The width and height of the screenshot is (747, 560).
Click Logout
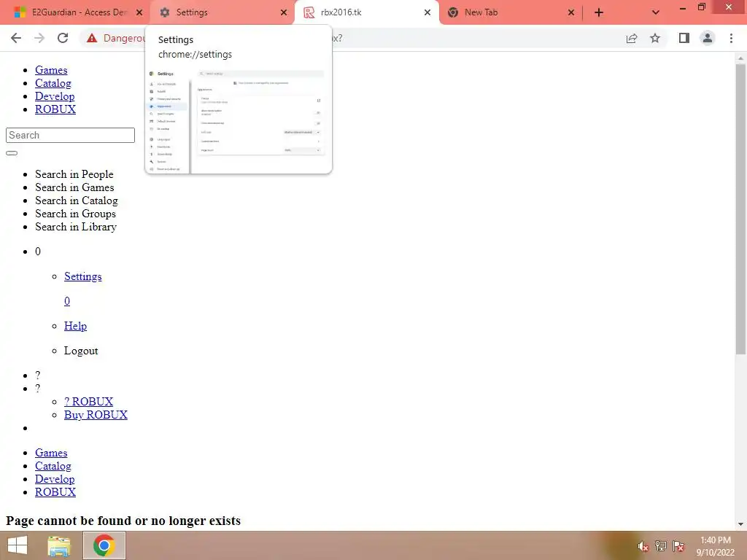[x=81, y=351]
